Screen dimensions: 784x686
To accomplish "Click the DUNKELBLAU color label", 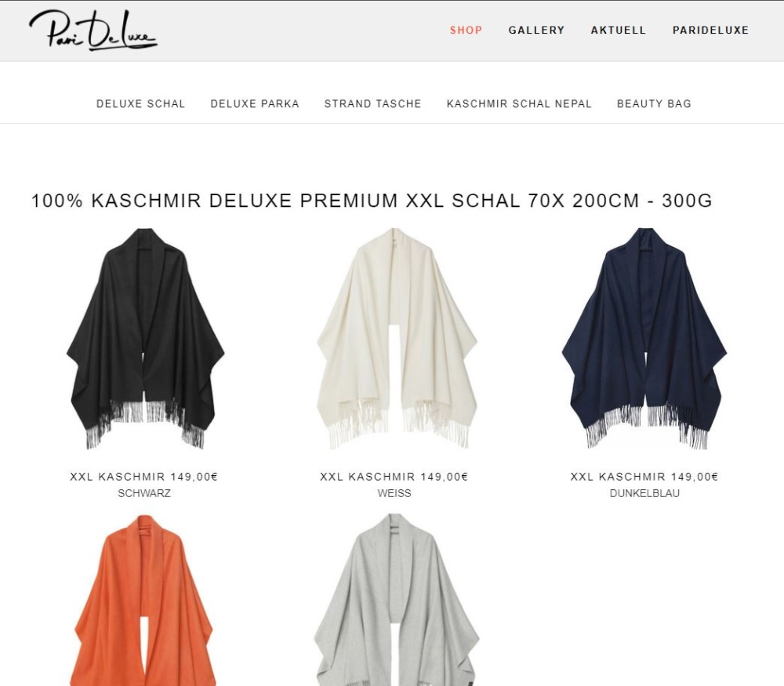I will [644, 493].
